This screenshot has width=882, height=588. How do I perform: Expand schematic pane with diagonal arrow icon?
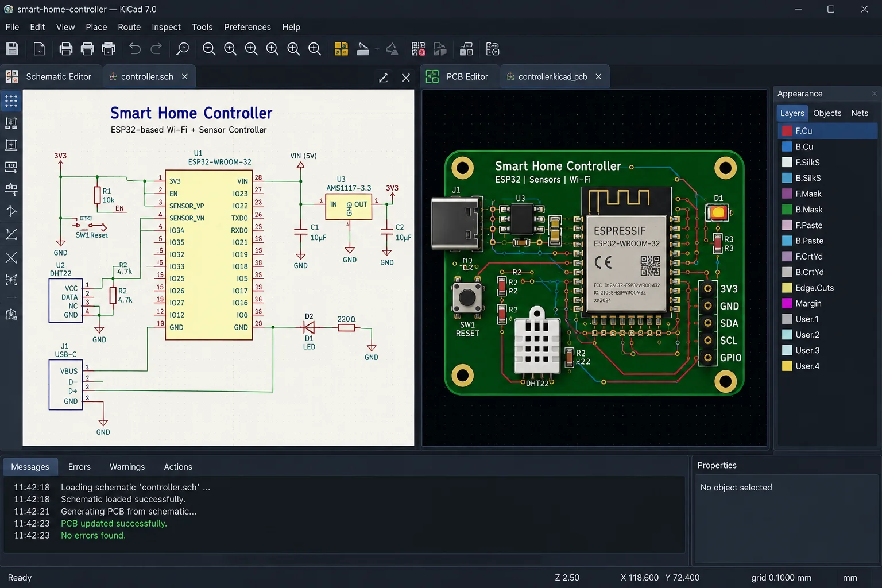(x=384, y=78)
